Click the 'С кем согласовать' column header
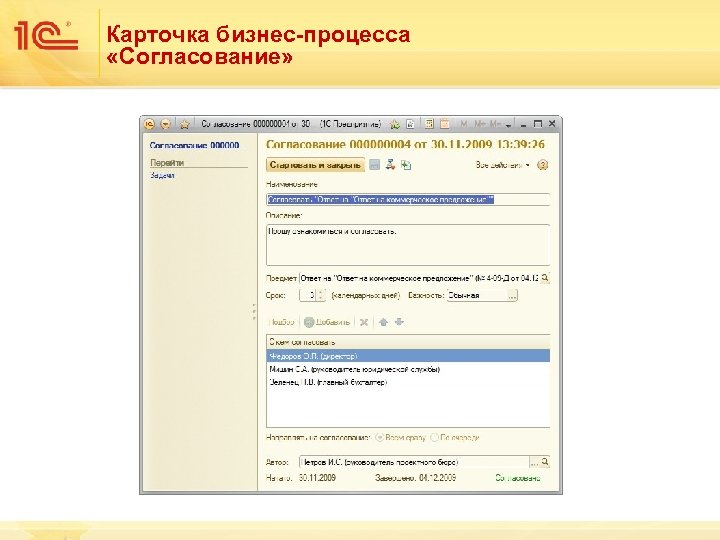Viewport: 720px width, 540px height. [x=408, y=342]
